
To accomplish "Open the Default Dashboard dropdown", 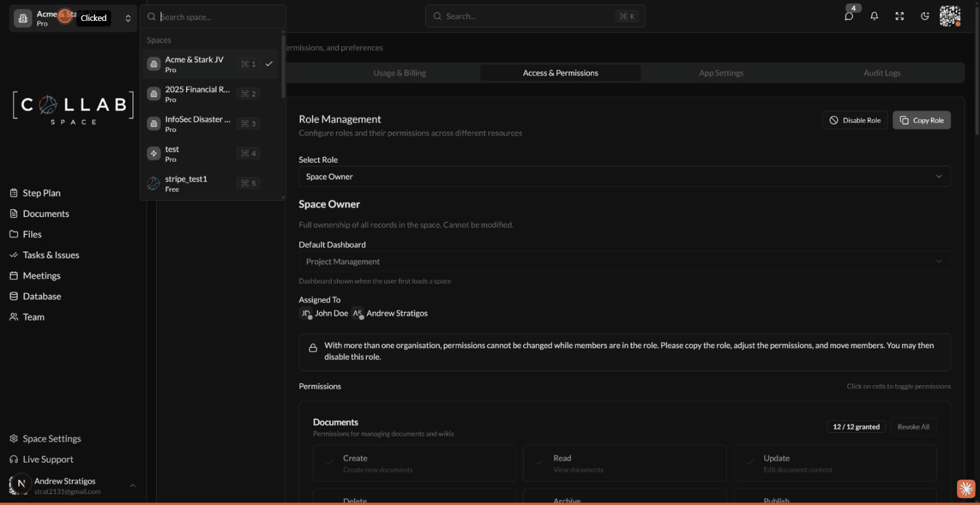I will (624, 261).
